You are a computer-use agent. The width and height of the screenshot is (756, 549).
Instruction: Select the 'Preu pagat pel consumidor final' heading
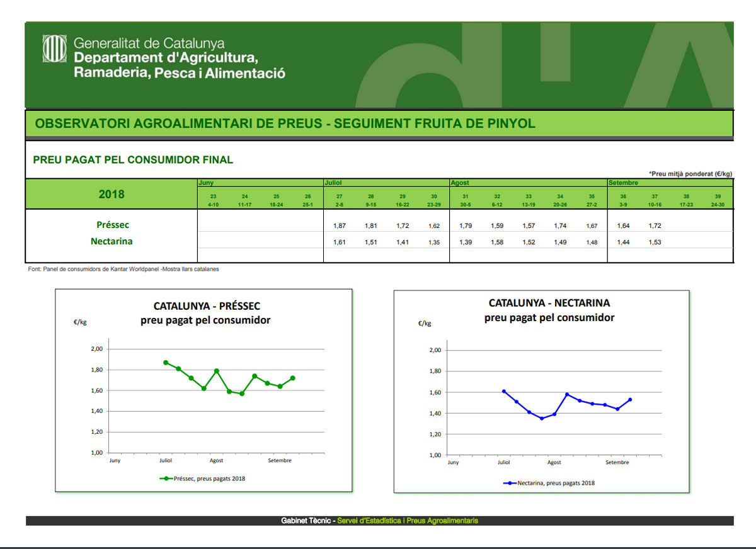(x=133, y=160)
